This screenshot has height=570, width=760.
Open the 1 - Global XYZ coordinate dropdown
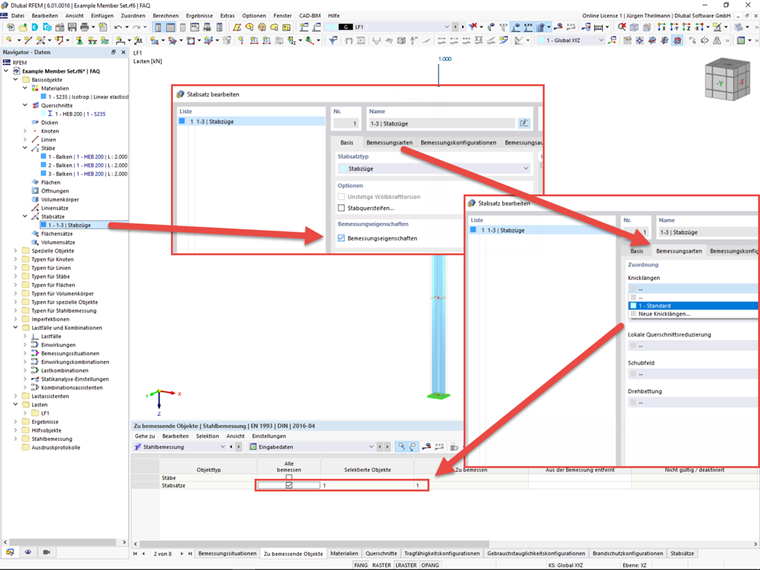(x=571, y=40)
